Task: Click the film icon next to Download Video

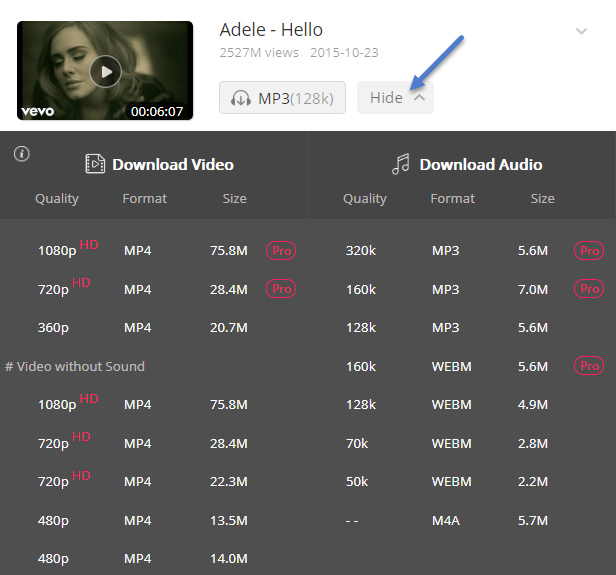Action: point(95,164)
